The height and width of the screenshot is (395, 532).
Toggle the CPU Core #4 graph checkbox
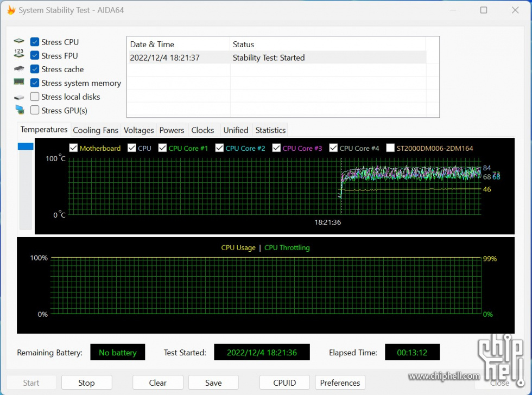point(333,148)
